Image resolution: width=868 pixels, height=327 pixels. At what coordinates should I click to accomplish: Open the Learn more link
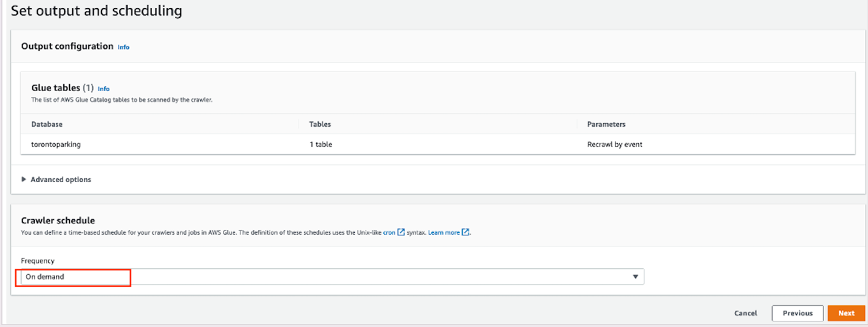[443, 232]
